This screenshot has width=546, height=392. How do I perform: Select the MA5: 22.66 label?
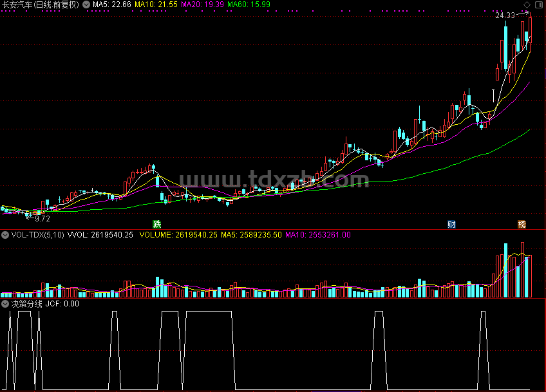[112, 5]
